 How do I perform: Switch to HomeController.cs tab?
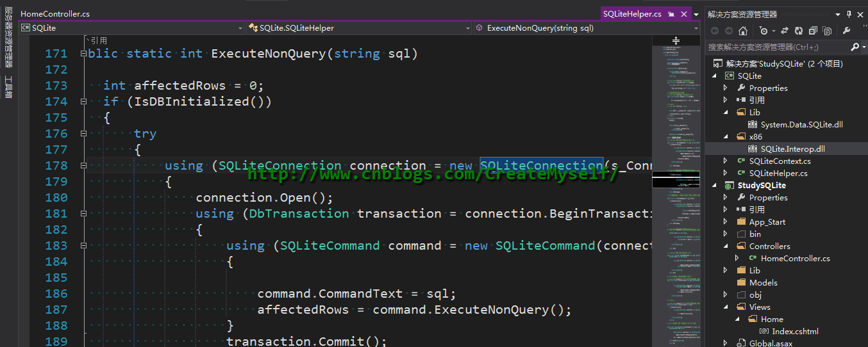[55, 13]
